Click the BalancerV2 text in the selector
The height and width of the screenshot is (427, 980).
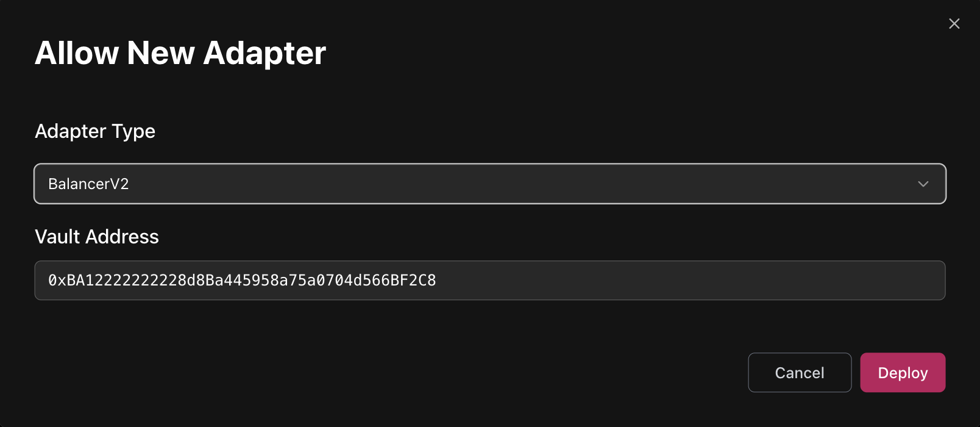coord(88,184)
